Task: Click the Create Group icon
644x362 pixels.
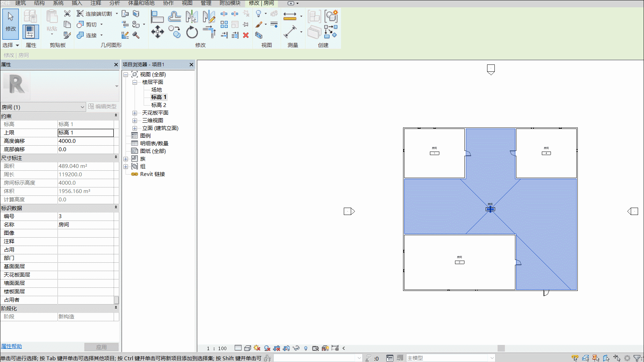Action: pyautogui.click(x=331, y=16)
